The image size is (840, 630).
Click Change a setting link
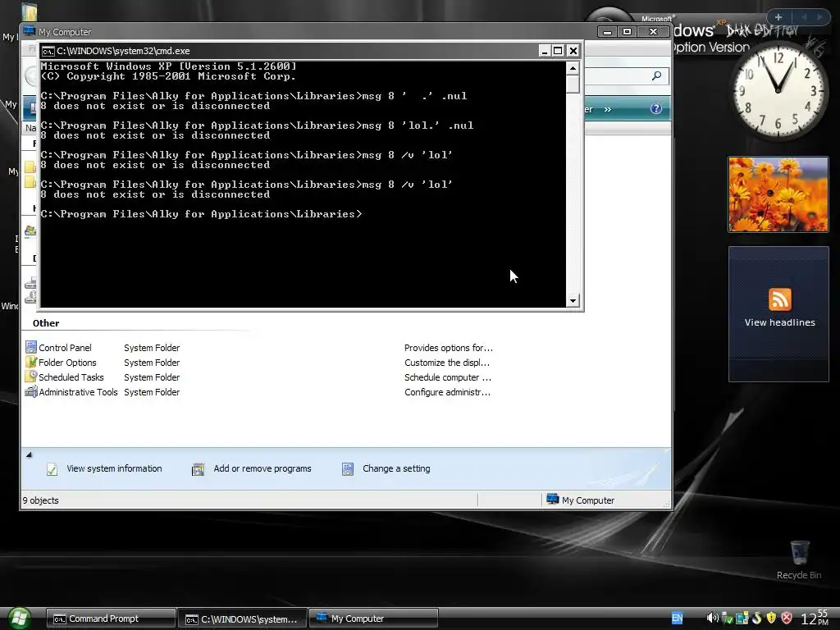click(396, 468)
